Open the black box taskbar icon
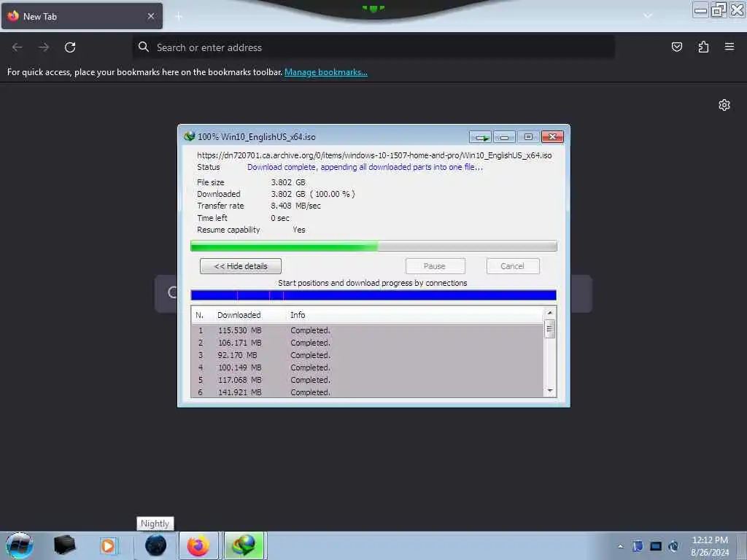This screenshot has width=747, height=560. (x=65, y=545)
